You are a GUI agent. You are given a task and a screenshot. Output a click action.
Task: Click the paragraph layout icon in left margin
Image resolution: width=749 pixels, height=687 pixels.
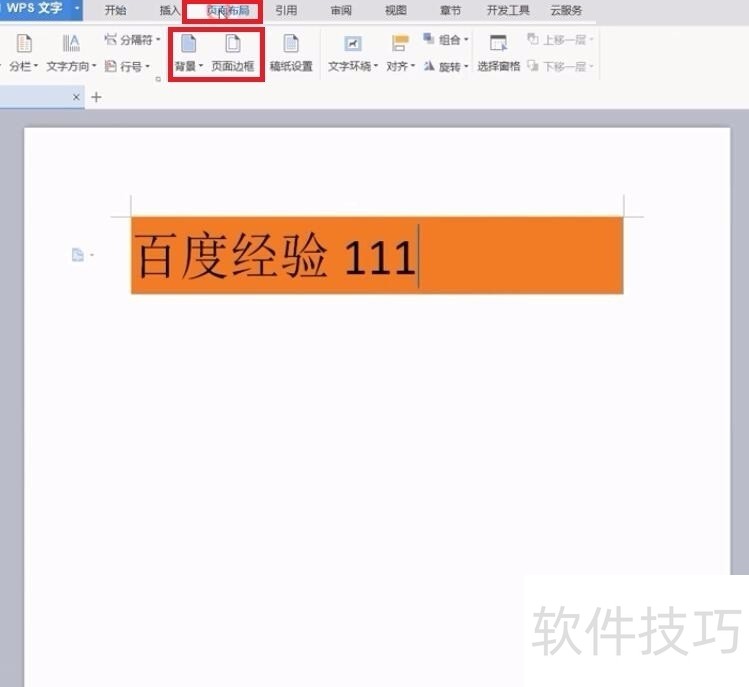click(x=77, y=255)
